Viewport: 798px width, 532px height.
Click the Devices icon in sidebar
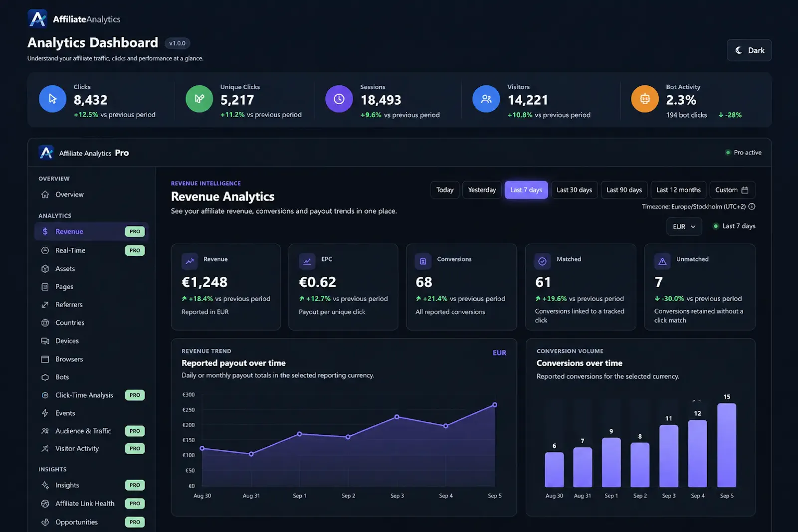pos(45,341)
